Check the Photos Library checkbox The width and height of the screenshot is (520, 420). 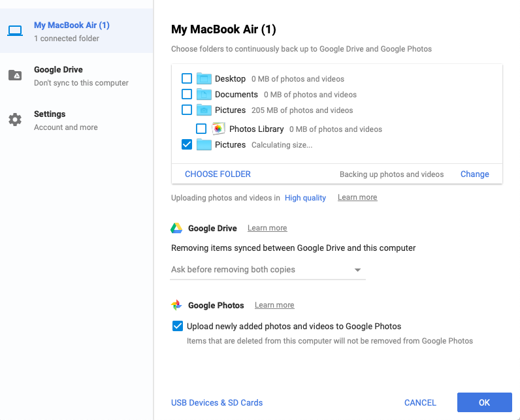tap(201, 129)
